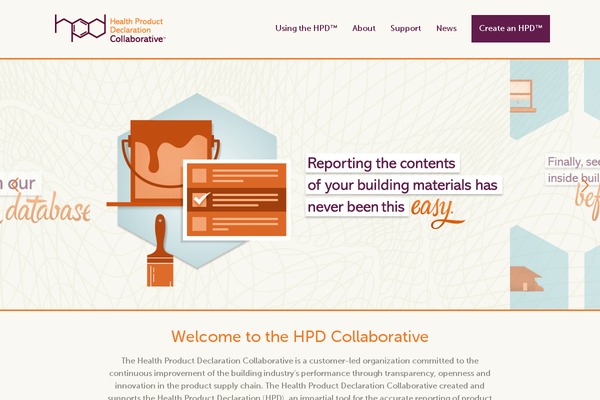Click the Create an HPD button
Viewport: 600px width, 400px height.
click(510, 29)
